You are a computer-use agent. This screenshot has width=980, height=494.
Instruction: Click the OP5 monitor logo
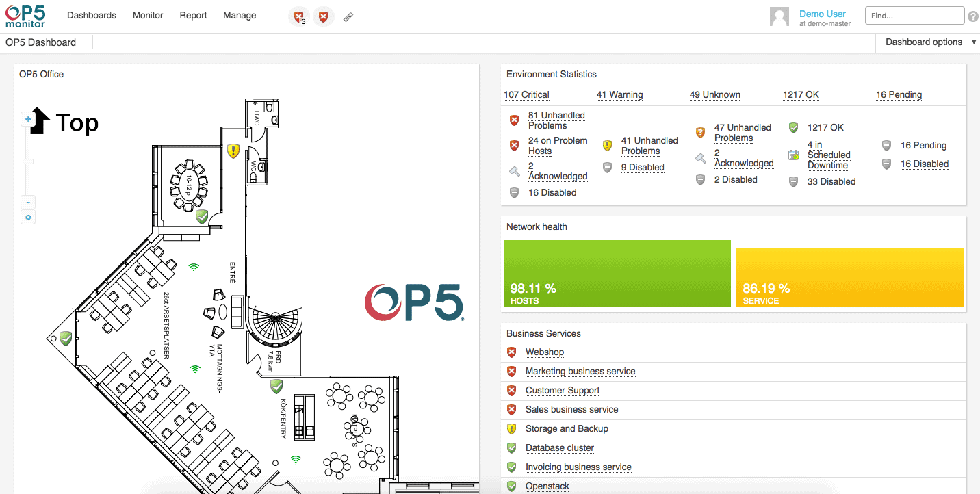tap(25, 15)
